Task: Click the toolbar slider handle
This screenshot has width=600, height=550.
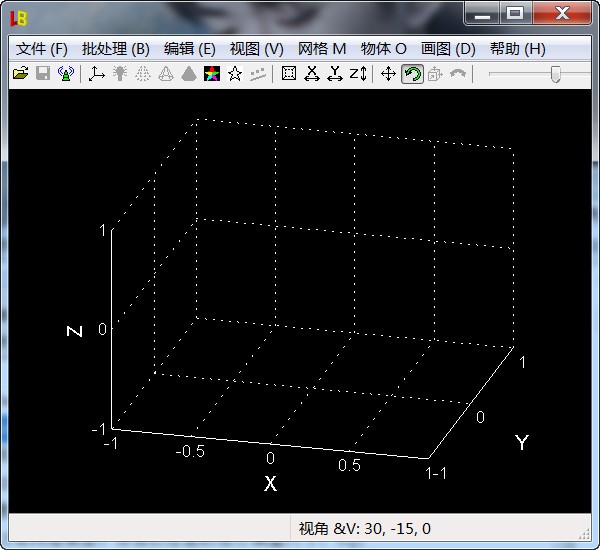Action: click(x=555, y=74)
